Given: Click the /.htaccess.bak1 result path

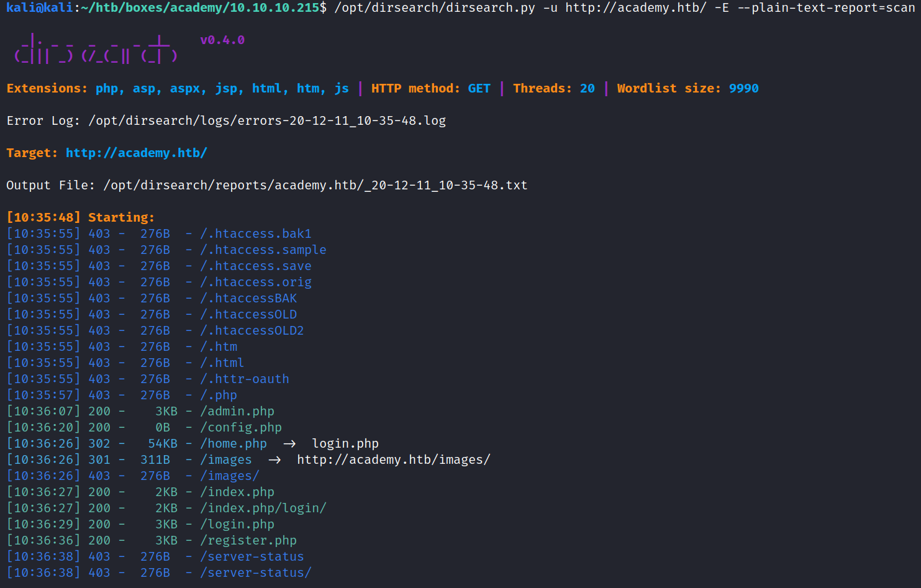Looking at the screenshot, I should [x=255, y=233].
